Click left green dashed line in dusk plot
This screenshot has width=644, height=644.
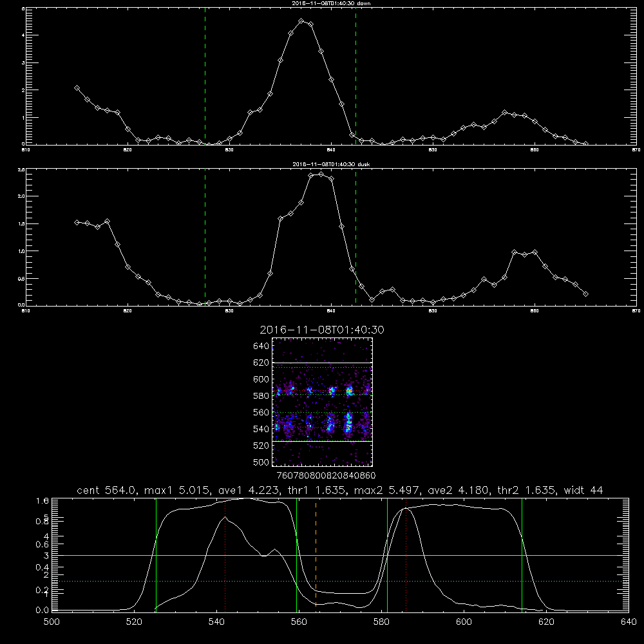click(x=205, y=237)
